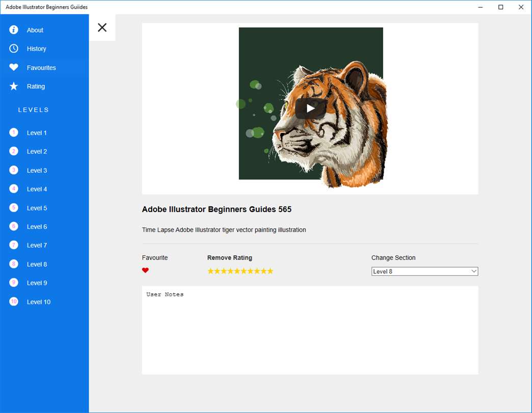The height and width of the screenshot is (413, 532).
Task: Go to Level 9 in the sidebar
Action: (x=44, y=282)
